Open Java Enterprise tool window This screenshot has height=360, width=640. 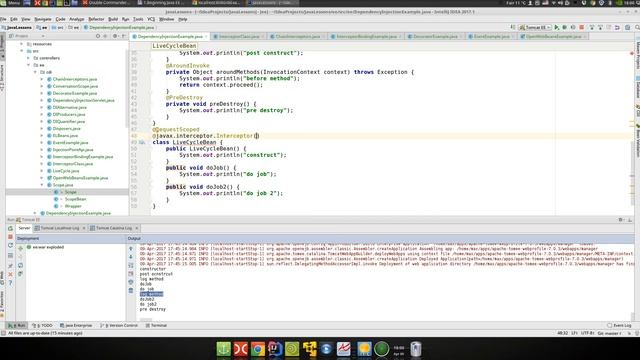[76, 325]
